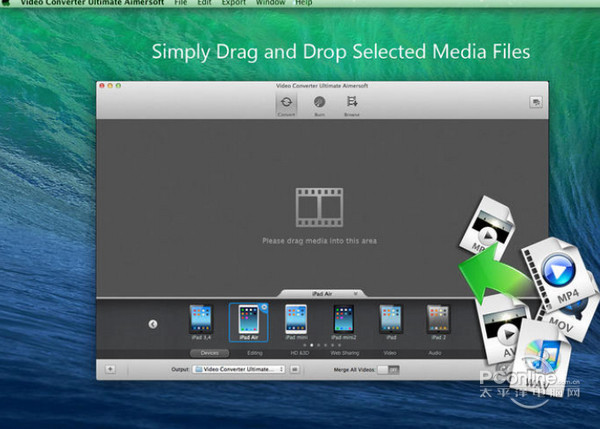Zoom the window with the green button
The width and height of the screenshot is (600, 429).
(119, 86)
